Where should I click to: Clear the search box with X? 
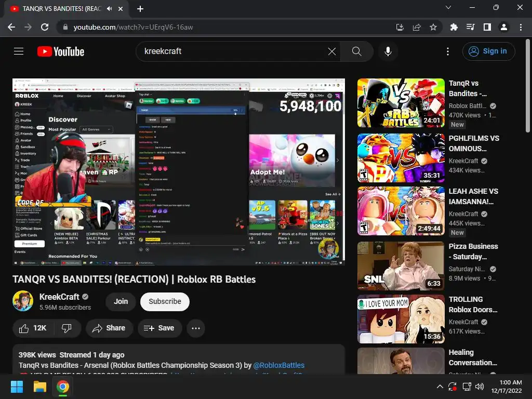(332, 51)
